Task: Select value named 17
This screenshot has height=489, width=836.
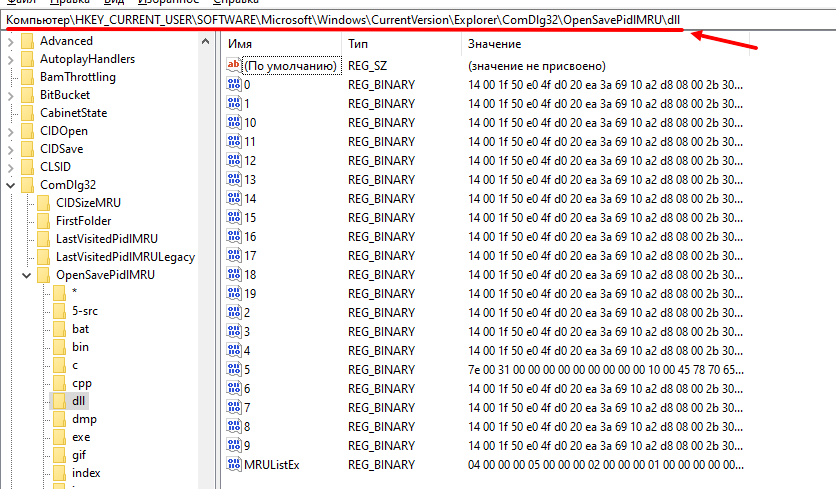Action: (250, 255)
